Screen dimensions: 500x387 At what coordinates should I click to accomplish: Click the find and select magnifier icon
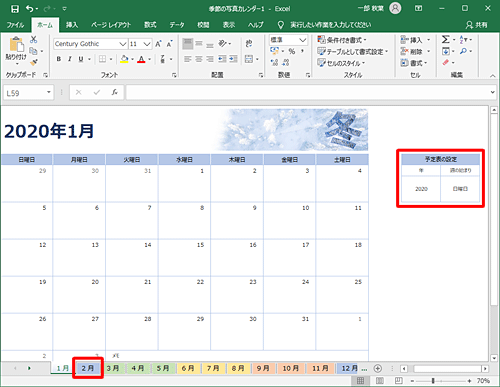[463, 51]
